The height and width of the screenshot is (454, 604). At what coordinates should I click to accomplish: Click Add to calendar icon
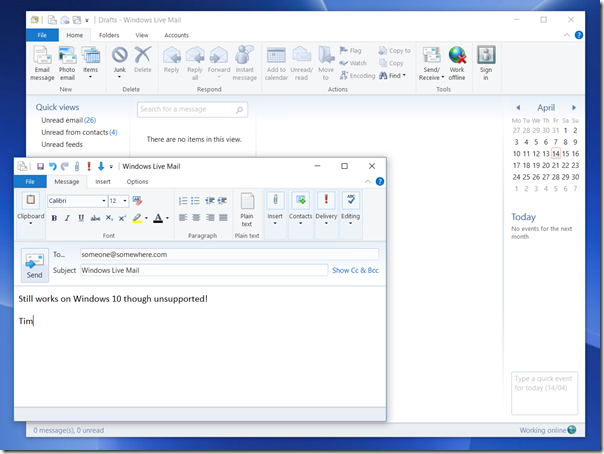[x=276, y=64]
